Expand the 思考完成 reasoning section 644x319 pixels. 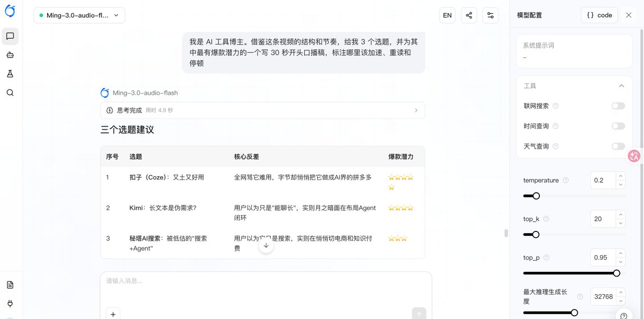click(x=262, y=110)
